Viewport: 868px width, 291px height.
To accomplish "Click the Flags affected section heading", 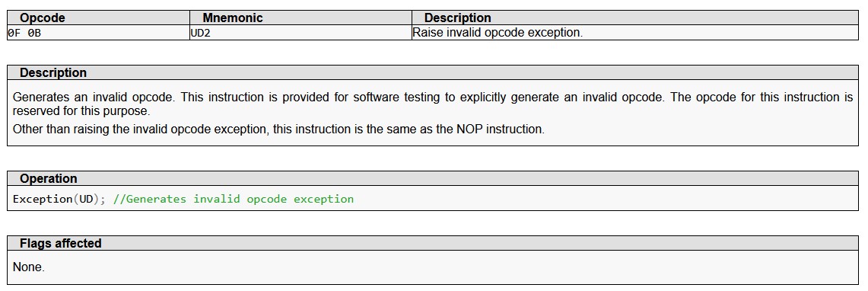I will coord(60,243).
